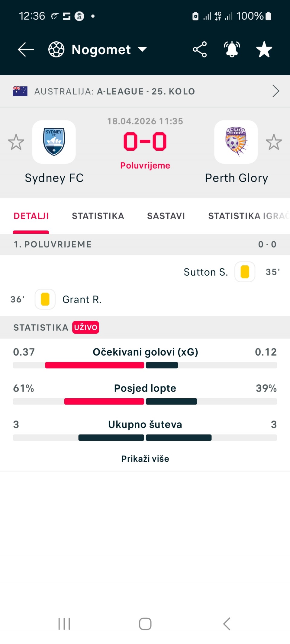Tap the notification bell icon
Image resolution: width=290 pixels, height=644 pixels.
[232, 50]
